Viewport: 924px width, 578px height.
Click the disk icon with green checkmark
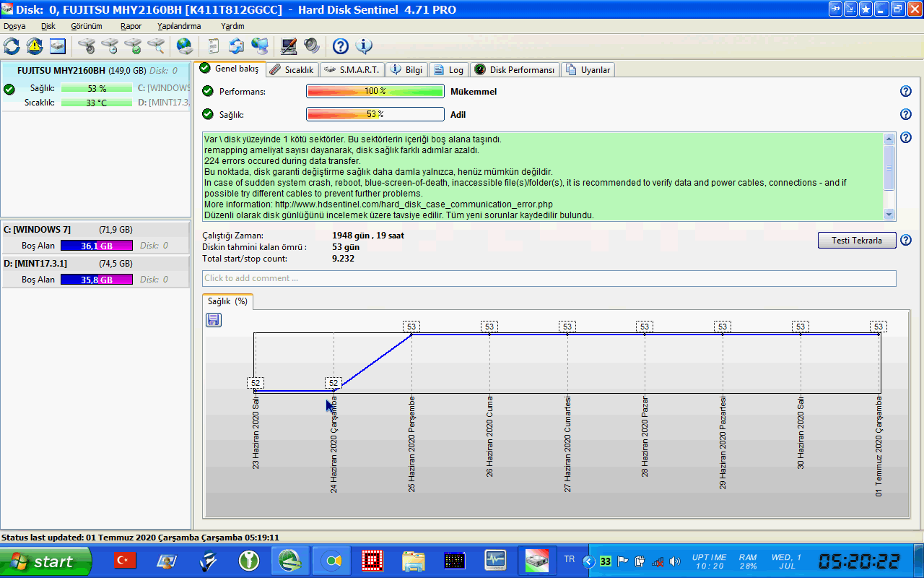133,46
